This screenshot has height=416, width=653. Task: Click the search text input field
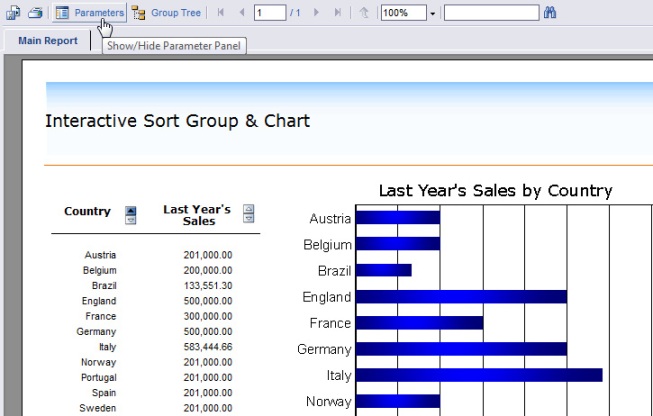pos(491,13)
